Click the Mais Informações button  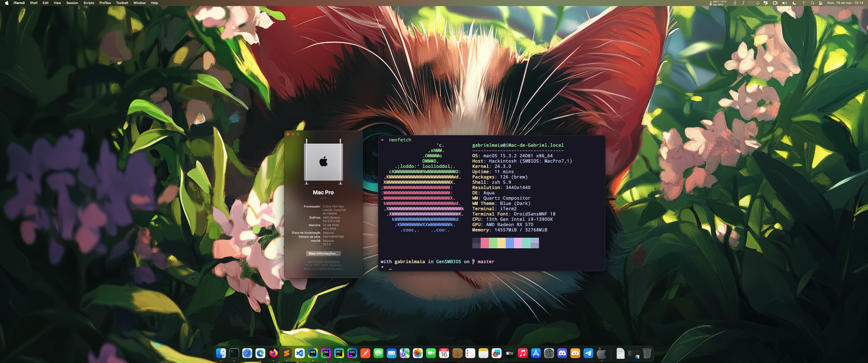pos(323,254)
